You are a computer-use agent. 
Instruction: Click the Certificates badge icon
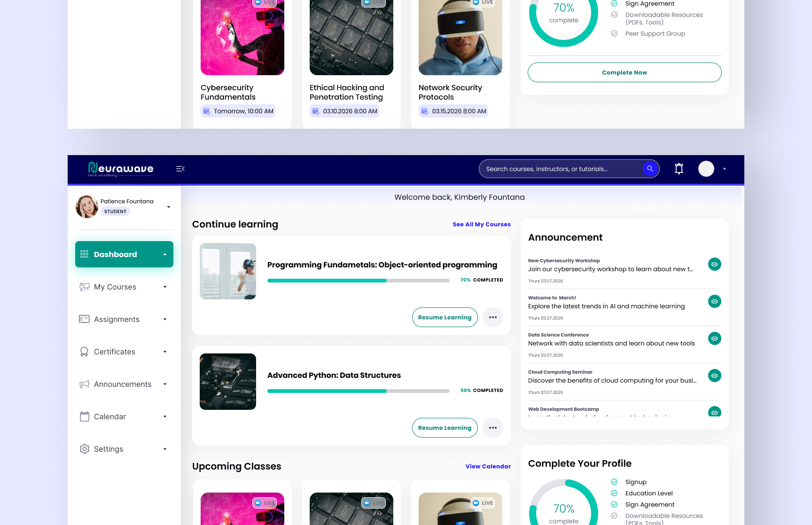85,352
